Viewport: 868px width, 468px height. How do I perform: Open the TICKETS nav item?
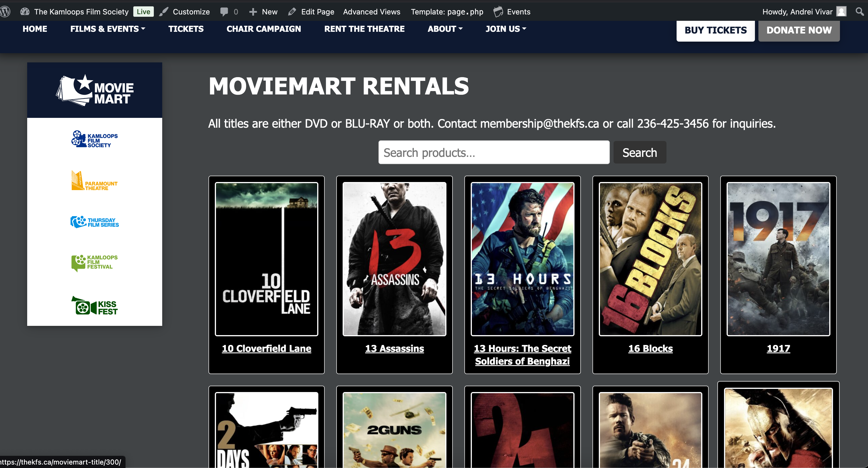pyautogui.click(x=186, y=29)
